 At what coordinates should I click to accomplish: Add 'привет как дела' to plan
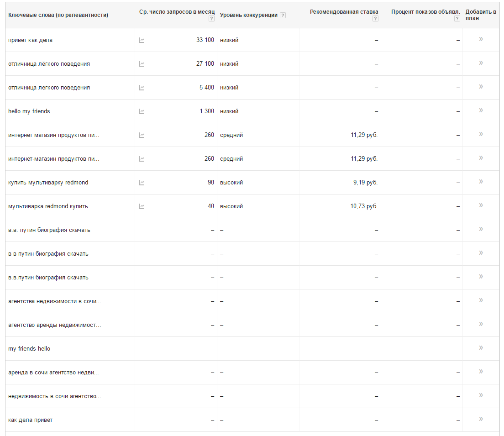[481, 39]
